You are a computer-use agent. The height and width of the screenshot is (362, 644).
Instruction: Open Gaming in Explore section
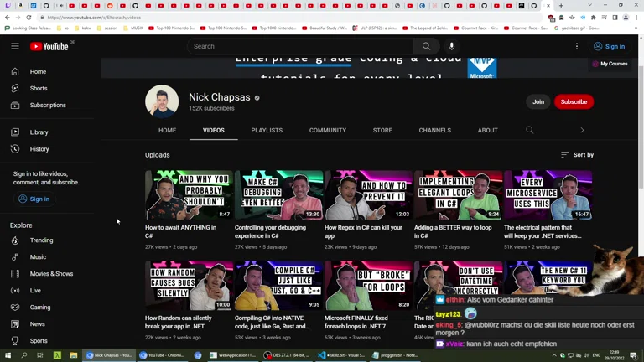pos(39,308)
